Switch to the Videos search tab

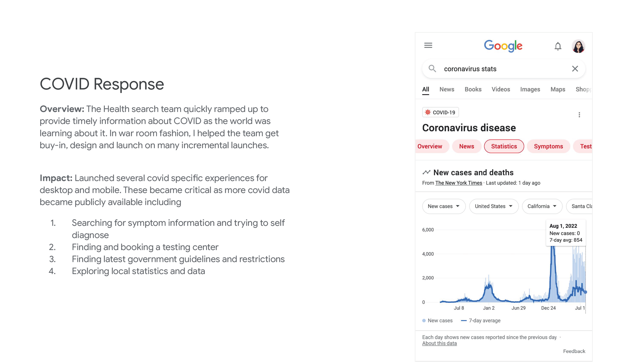(x=501, y=89)
